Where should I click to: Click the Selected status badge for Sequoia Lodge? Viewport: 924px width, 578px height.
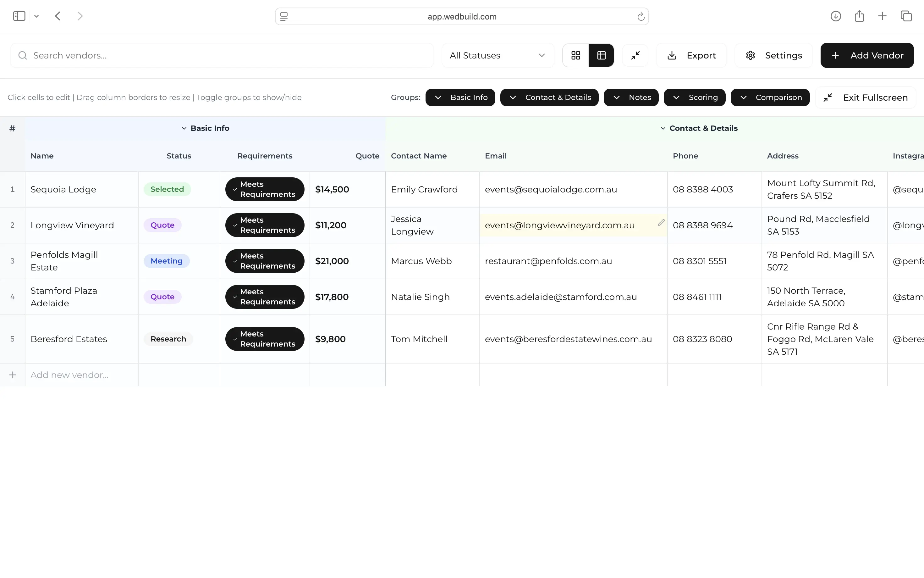coord(167,189)
